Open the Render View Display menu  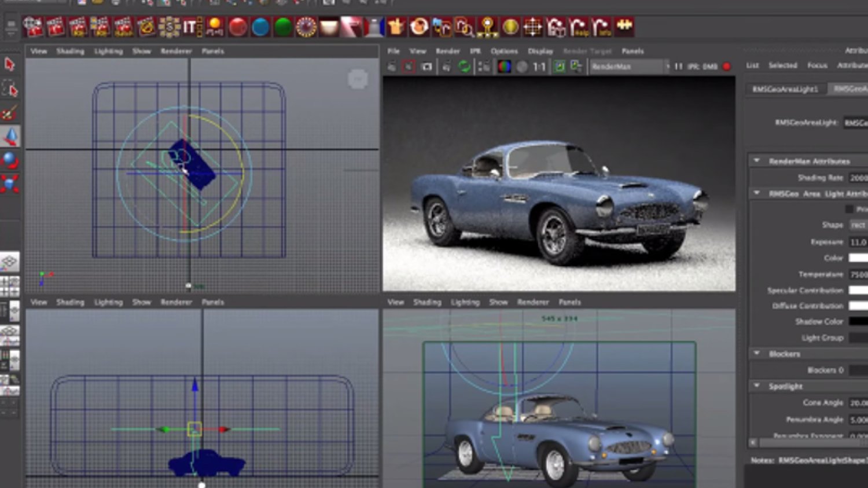540,51
